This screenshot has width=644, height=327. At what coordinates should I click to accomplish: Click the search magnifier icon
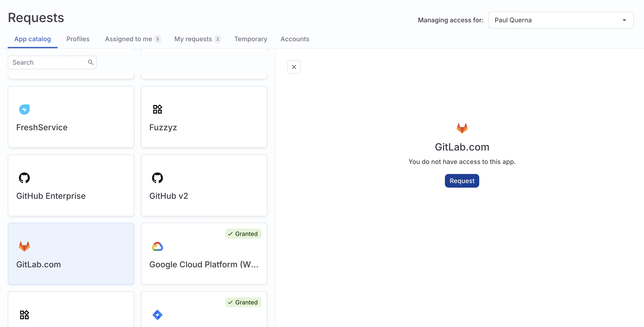(91, 62)
